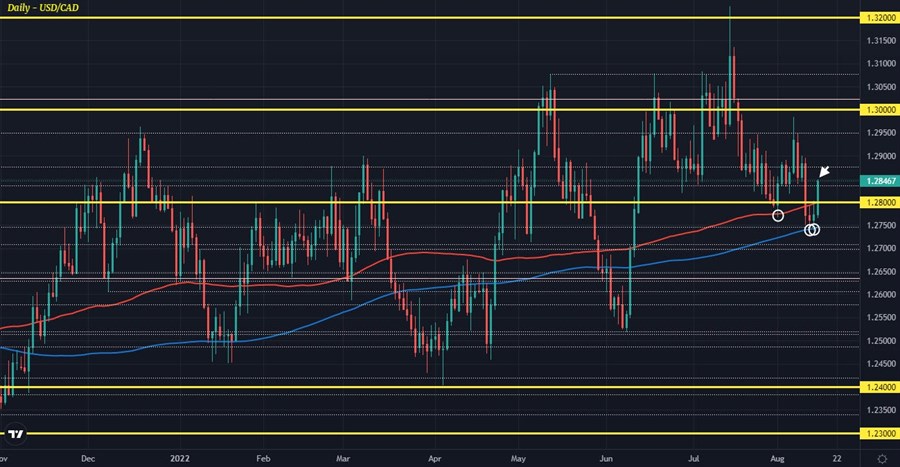Image resolution: width=900 pixels, height=467 pixels.
Task: Click the Jun label on time axis
Action: point(606,458)
